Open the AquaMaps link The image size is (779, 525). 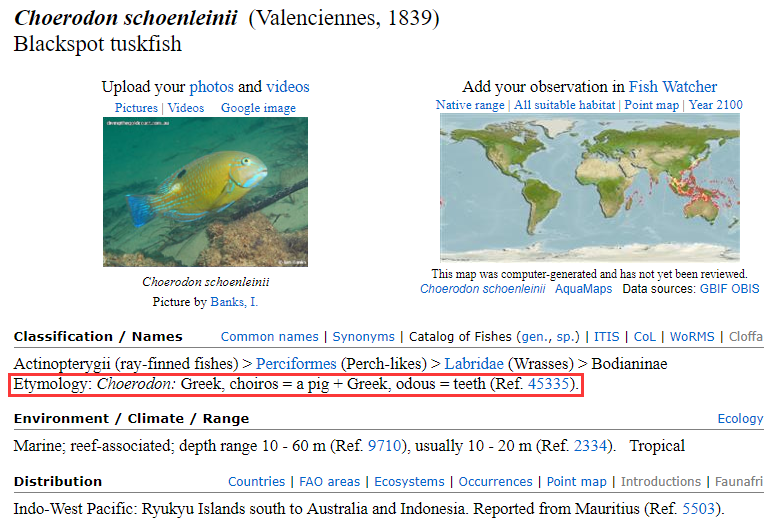click(583, 289)
